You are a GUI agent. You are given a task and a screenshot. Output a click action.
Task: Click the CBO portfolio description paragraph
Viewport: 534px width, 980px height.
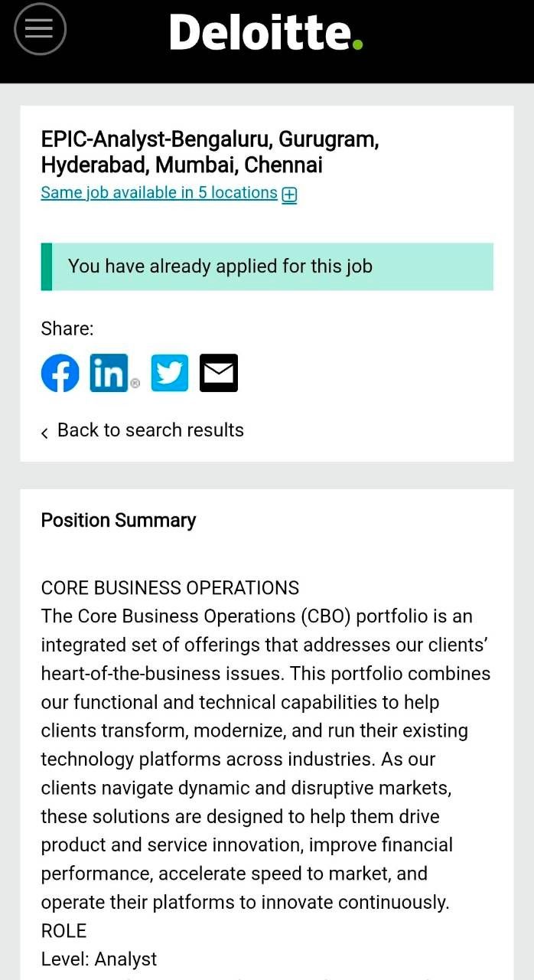pyautogui.click(x=266, y=759)
